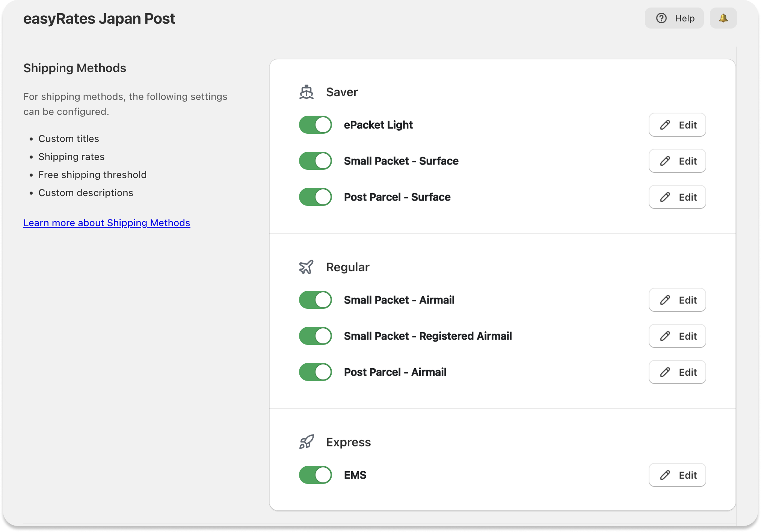This screenshot has width=761, height=532.
Task: Click the 'Custom titles' bullet text
Action: point(69,139)
